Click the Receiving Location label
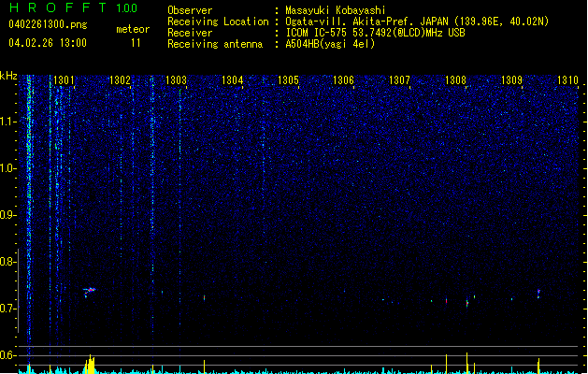588x374 pixels. pyautogui.click(x=218, y=22)
